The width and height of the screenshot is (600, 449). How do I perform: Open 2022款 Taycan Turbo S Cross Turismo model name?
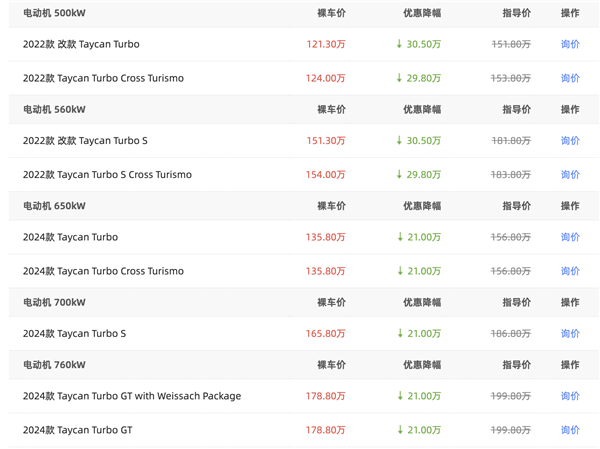(107, 175)
